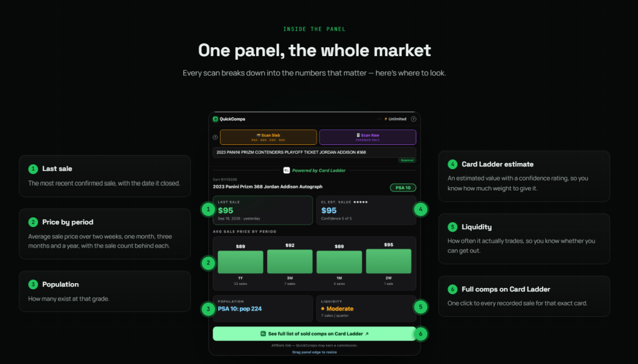Open full list of sold comps link
This screenshot has height=364, width=638.
tap(315, 334)
